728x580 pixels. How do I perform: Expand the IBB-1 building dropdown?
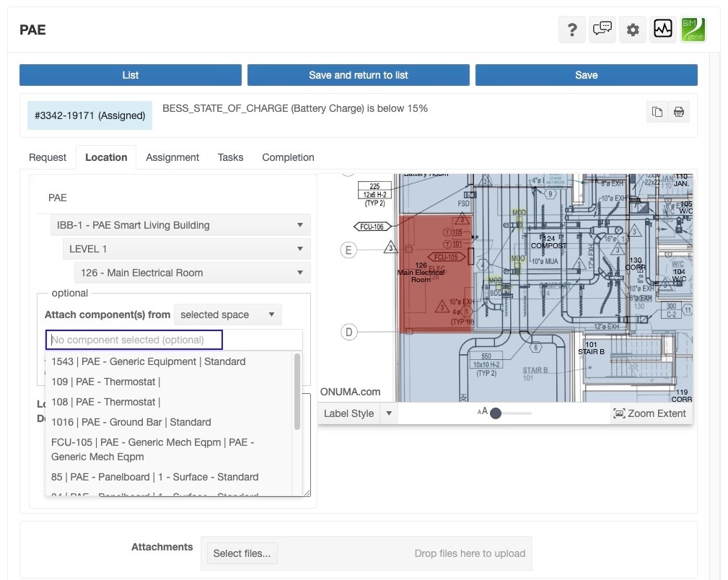tap(180, 225)
